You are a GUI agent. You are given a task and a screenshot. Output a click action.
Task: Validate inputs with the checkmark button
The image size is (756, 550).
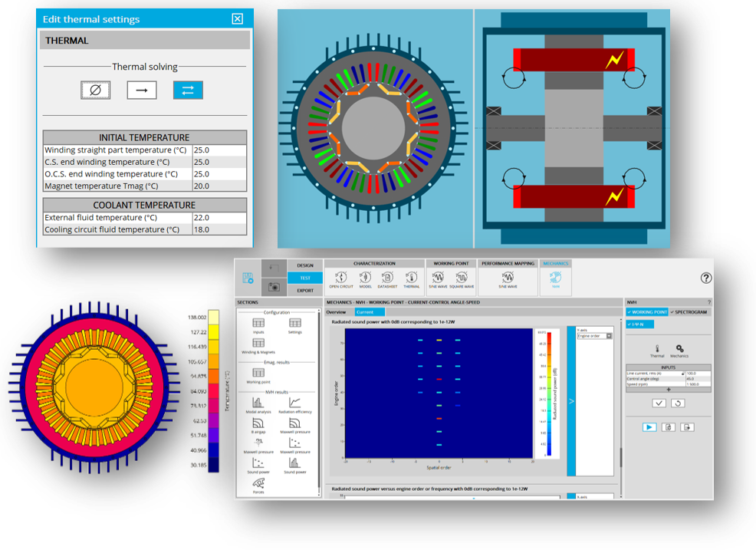click(x=659, y=403)
